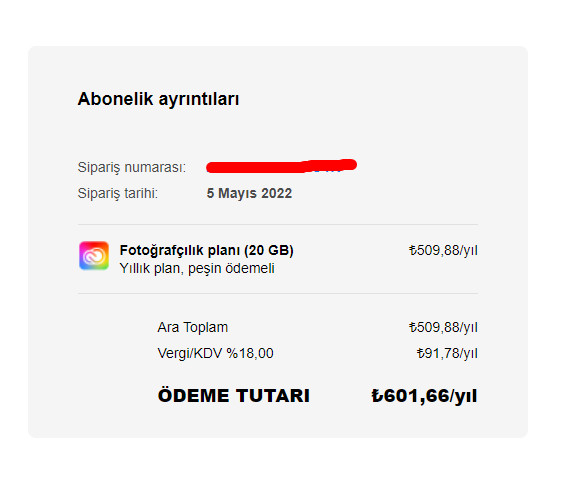
Task: Click the ÖDEME TUTARI label
Action: 234,395
